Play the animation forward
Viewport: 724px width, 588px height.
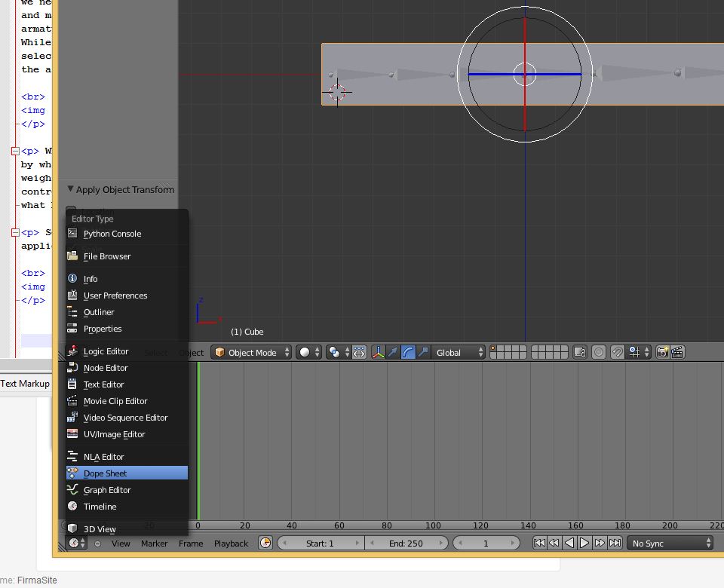[x=584, y=543]
